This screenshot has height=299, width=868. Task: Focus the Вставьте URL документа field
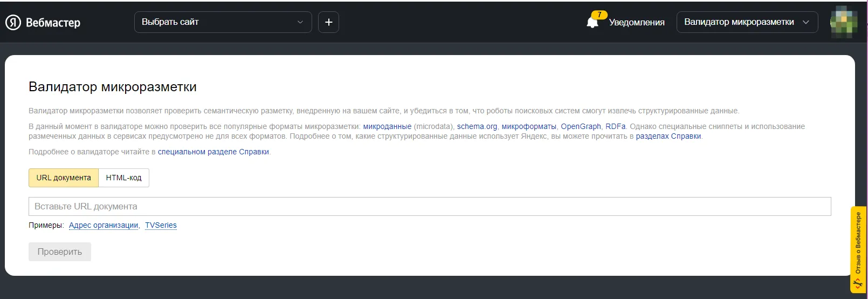click(430, 206)
